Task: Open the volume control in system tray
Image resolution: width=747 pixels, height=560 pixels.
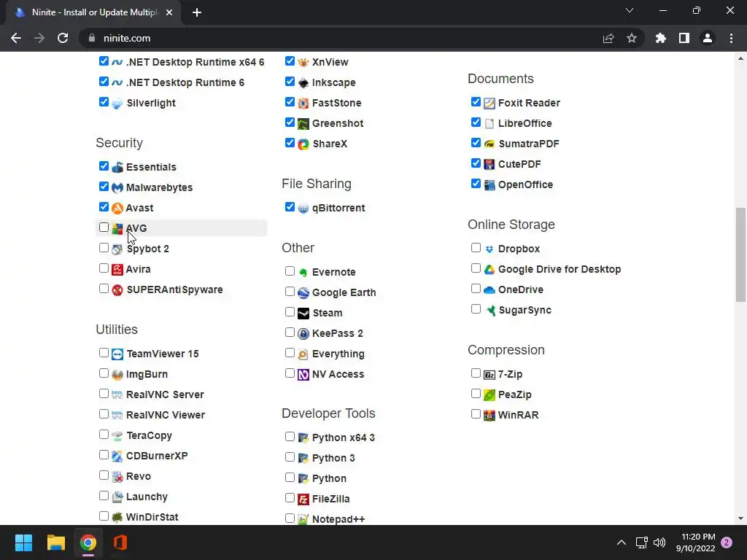Action: point(659,542)
